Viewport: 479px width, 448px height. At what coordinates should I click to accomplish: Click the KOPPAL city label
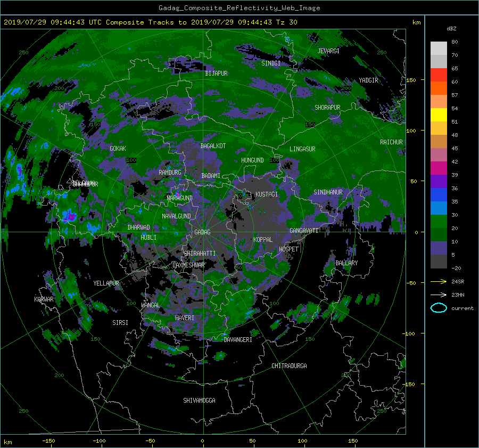tap(263, 239)
